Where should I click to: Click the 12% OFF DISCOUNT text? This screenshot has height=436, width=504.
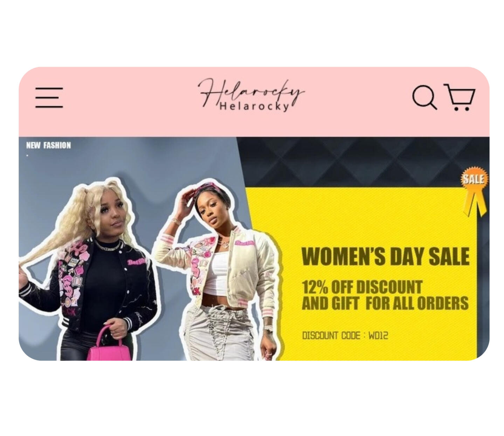point(362,287)
